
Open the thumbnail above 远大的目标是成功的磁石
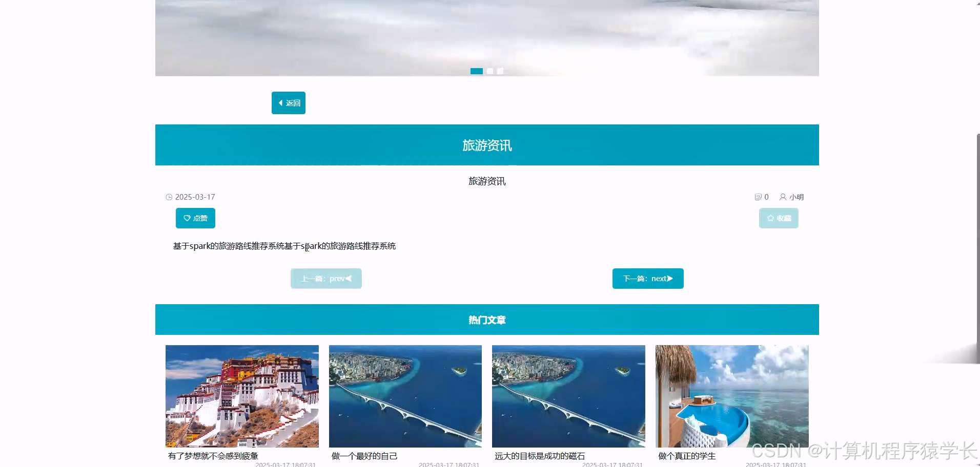(x=568, y=396)
